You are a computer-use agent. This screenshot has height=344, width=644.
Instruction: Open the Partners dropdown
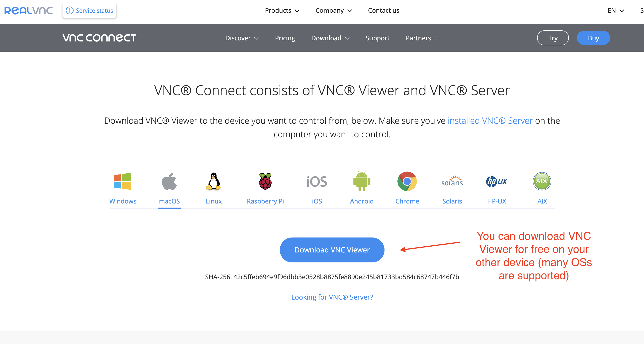tap(422, 38)
